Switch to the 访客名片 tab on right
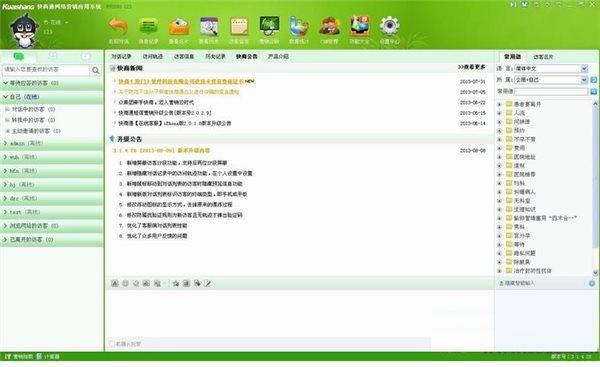 point(543,57)
